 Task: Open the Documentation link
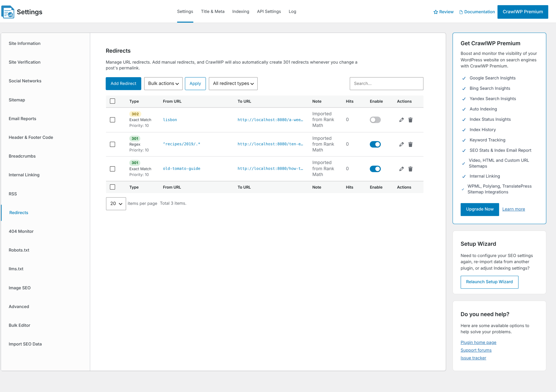(x=477, y=12)
